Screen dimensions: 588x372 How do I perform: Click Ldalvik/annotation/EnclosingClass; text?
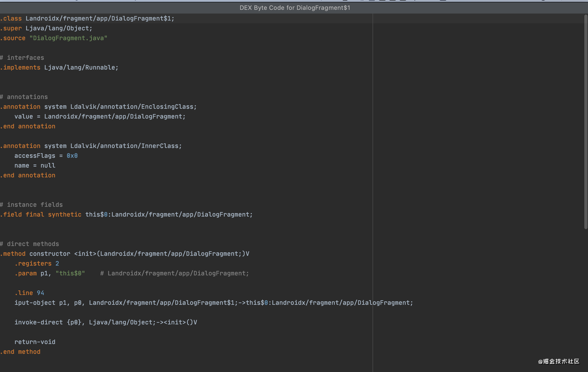tap(133, 107)
